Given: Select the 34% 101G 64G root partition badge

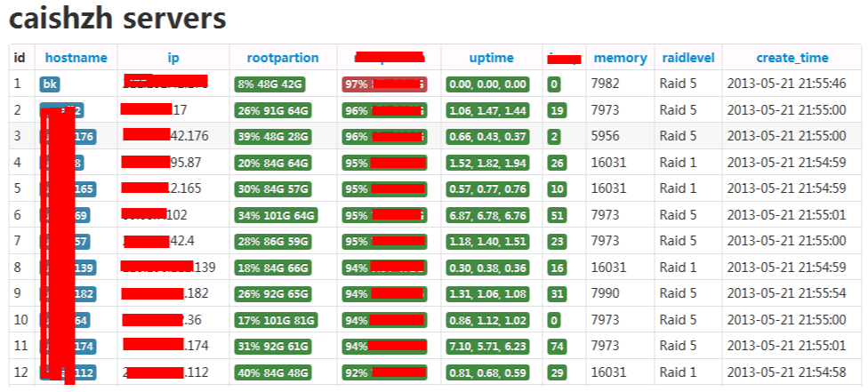Looking at the screenshot, I should tap(277, 215).
